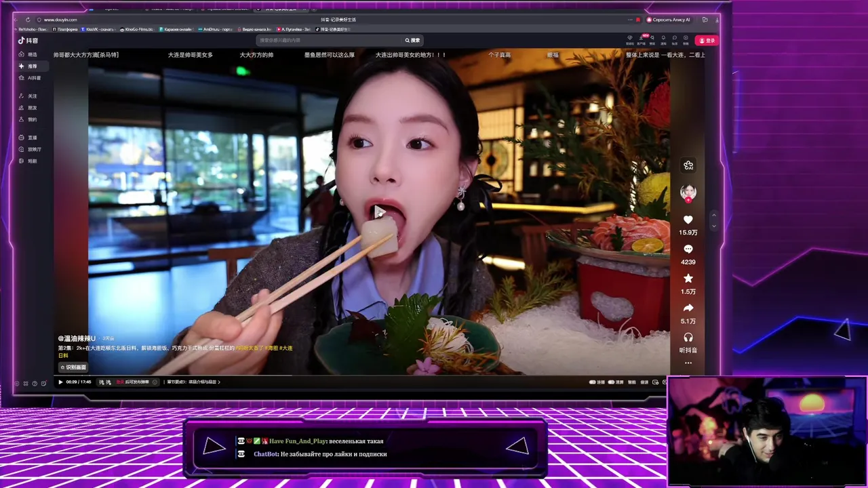Click the 客户端 download icon in header
The width and height of the screenshot is (868, 488).
pos(641,38)
